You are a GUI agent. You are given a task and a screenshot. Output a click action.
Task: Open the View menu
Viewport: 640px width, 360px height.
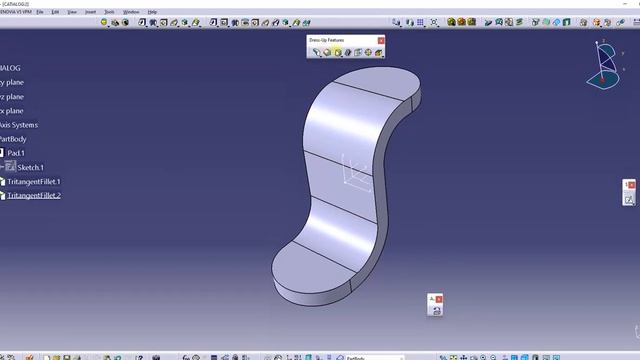pos(72,12)
